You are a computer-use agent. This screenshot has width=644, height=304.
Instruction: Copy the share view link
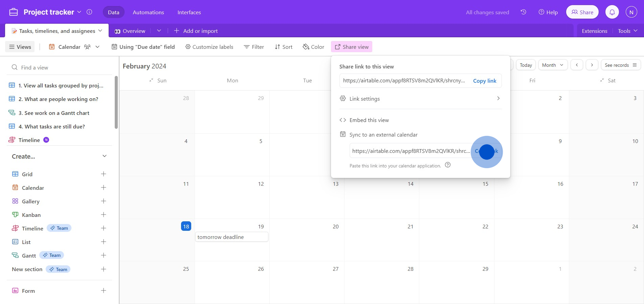pos(485,81)
